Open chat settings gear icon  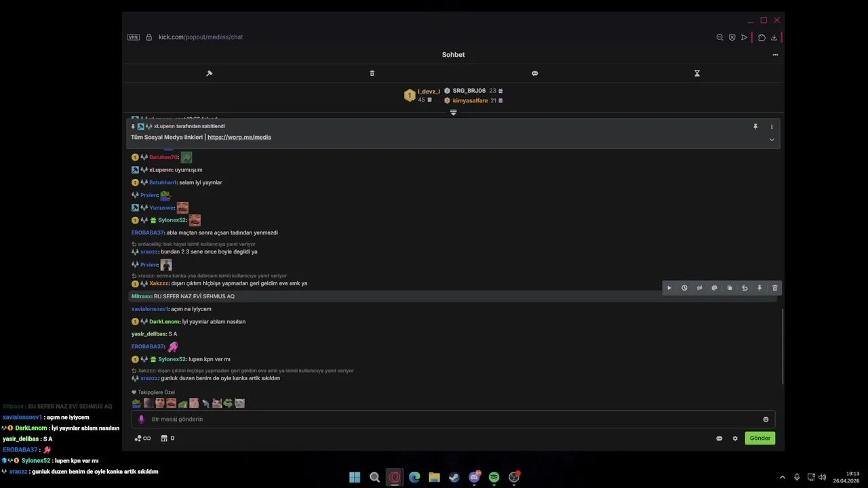(x=735, y=439)
